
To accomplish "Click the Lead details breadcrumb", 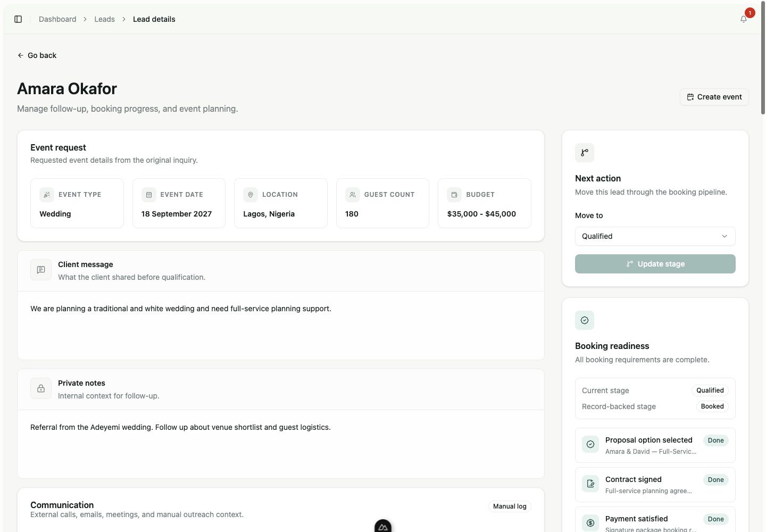I will click(x=154, y=19).
